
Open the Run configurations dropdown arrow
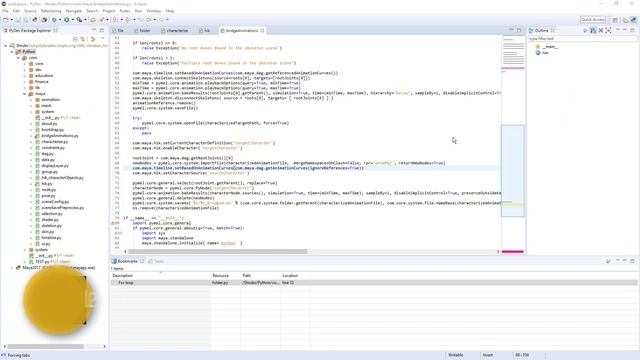[72, 20]
